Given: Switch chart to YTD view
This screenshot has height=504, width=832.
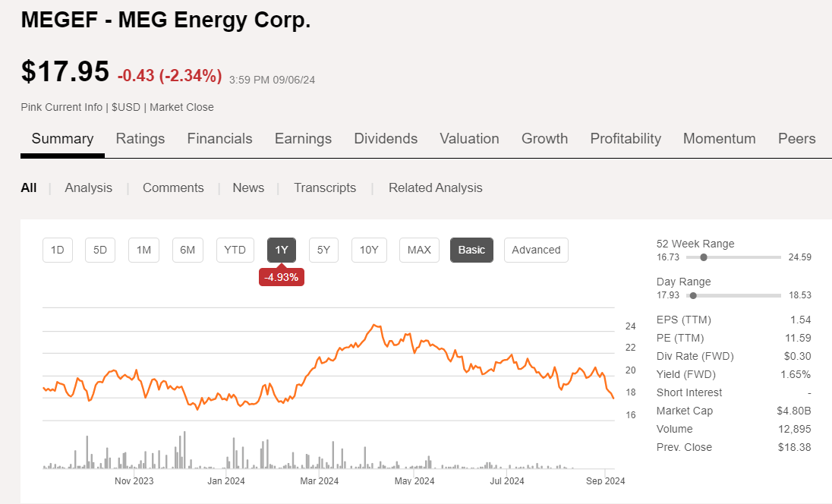Looking at the screenshot, I should tap(235, 250).
